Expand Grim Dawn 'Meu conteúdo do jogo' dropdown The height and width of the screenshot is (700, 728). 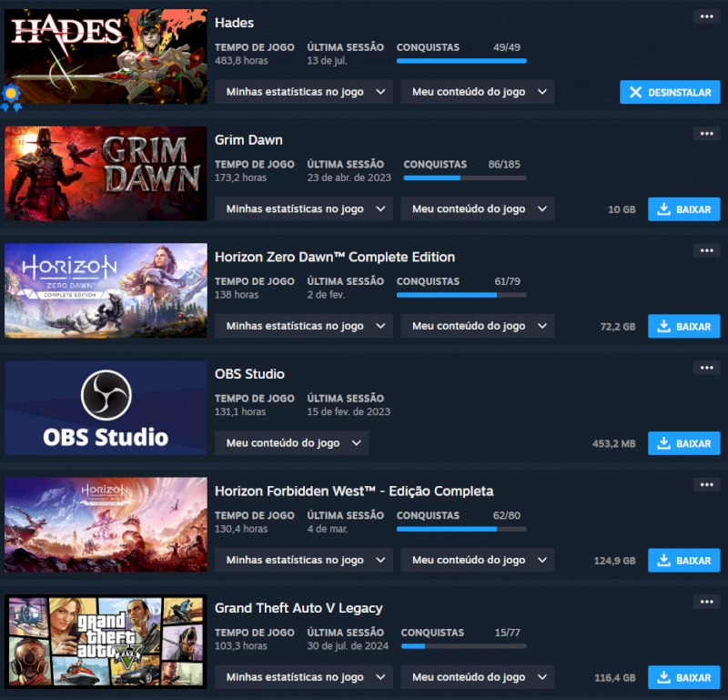477,208
